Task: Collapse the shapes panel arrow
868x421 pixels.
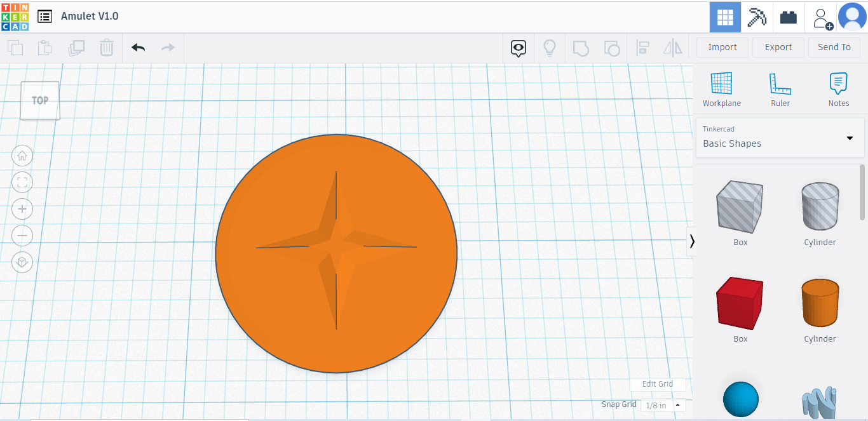Action: (692, 241)
